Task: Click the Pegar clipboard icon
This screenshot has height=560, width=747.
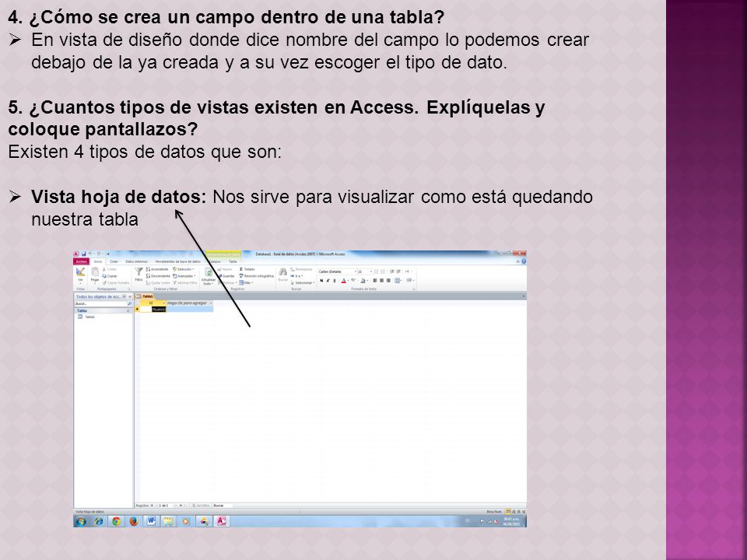Action: click(95, 274)
